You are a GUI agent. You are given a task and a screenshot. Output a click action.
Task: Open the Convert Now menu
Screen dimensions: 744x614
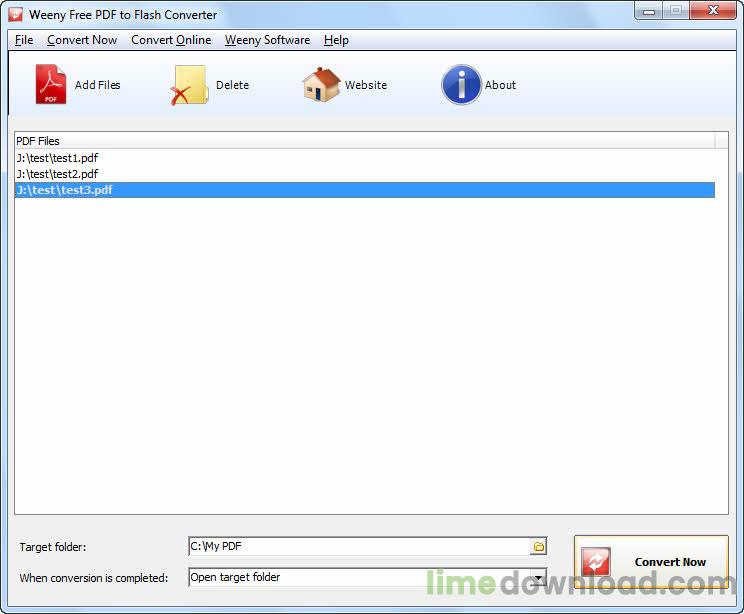[82, 40]
